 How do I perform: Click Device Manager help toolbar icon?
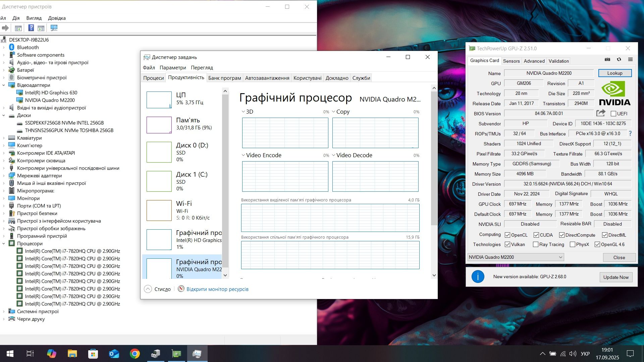[31, 28]
